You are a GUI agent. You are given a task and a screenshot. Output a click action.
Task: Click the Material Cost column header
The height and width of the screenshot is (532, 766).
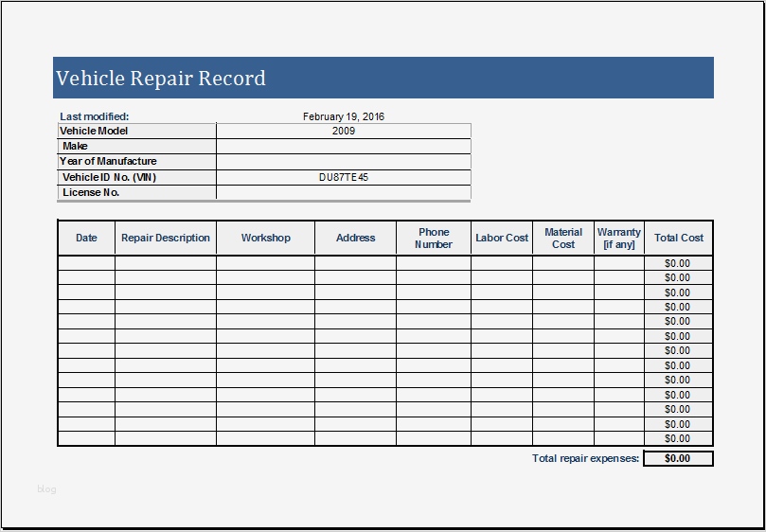563,238
